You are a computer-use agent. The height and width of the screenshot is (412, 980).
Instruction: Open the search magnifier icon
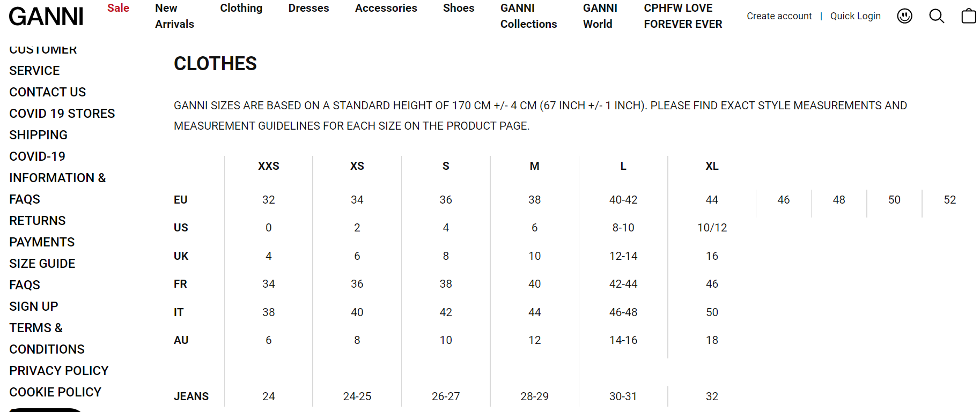click(937, 16)
